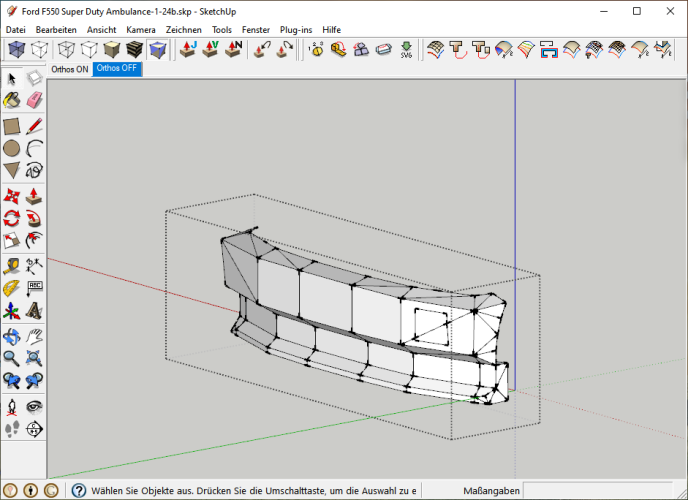Open the Zeichnen menu
The image size is (688, 500).
(x=184, y=30)
